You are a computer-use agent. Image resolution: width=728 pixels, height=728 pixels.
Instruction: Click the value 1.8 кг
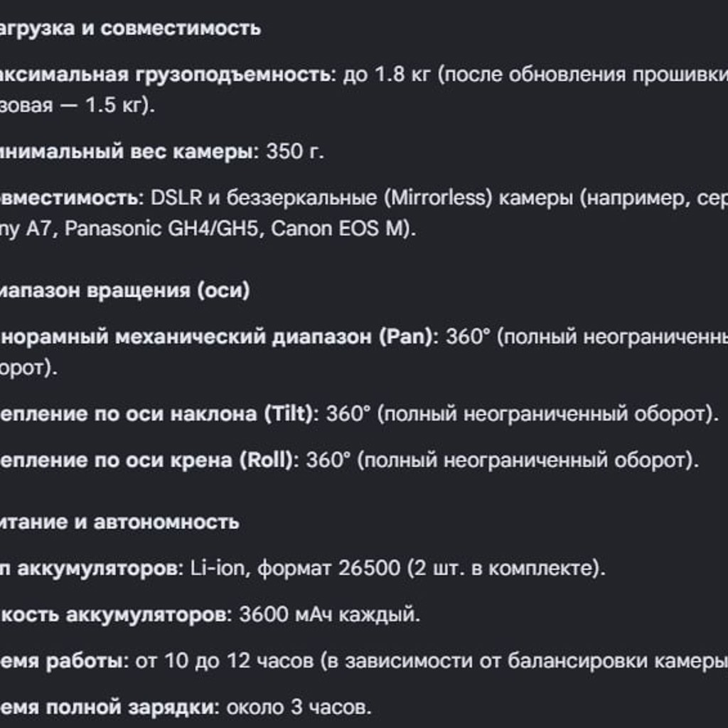[x=402, y=75]
